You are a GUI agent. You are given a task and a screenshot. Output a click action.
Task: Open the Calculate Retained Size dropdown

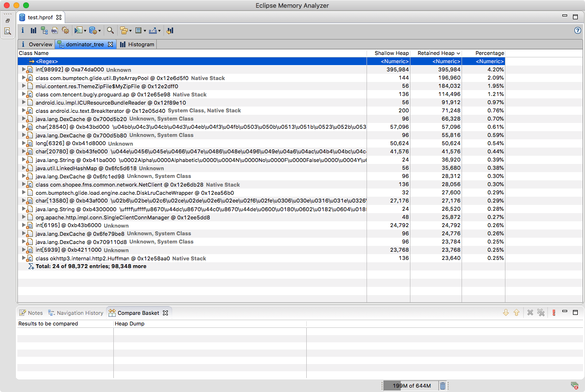[x=145, y=31]
